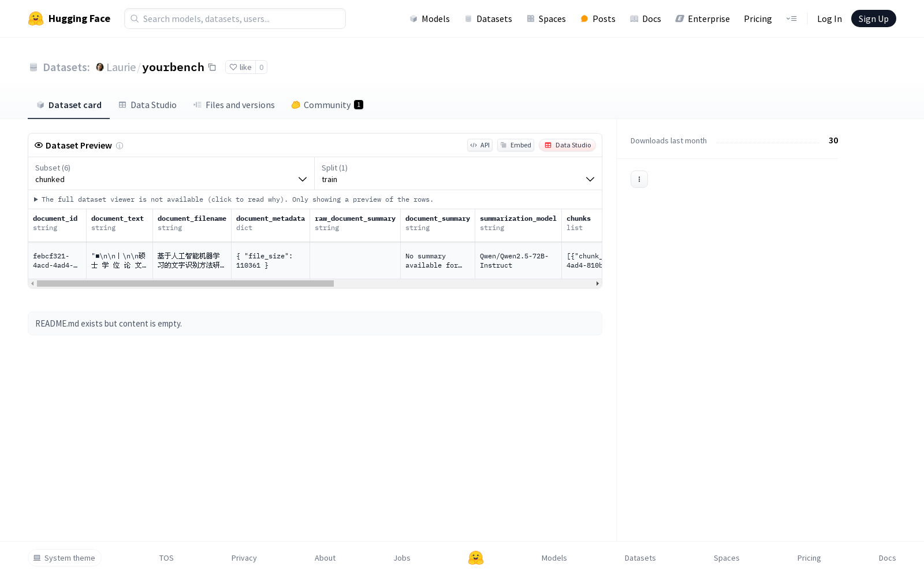Click the scrollbar left arrow
Screen dimensions: 924x578
tap(32, 284)
